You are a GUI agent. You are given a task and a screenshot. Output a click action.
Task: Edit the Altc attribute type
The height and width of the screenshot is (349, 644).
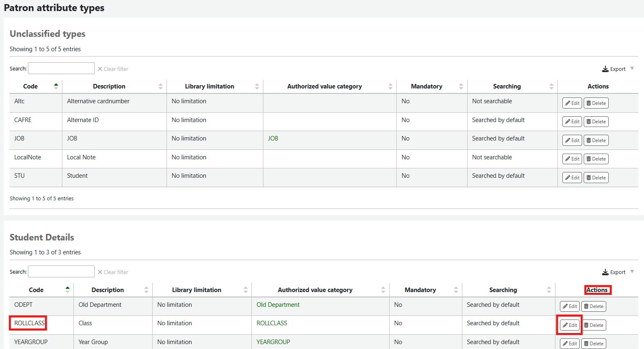click(x=572, y=103)
